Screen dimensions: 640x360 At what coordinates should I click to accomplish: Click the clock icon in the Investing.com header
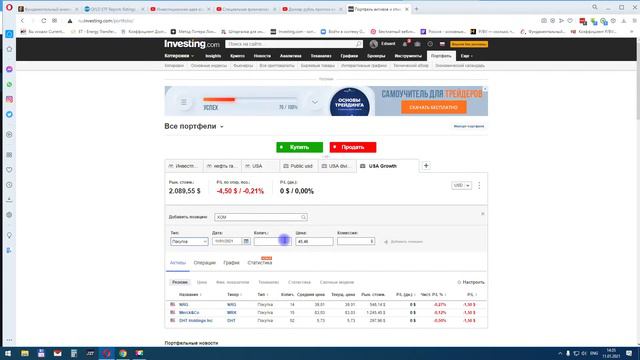tap(430, 44)
